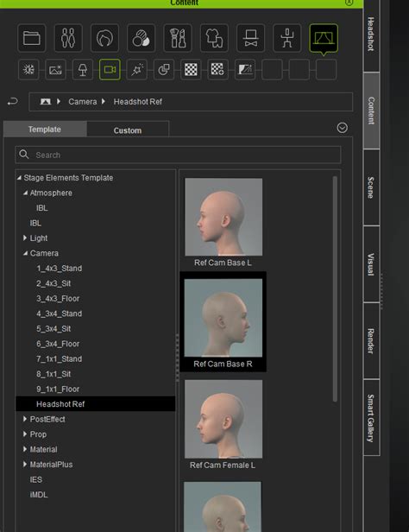Select the IBL item under Atmosphere
Image resolution: width=409 pixels, height=532 pixels.
coord(42,208)
